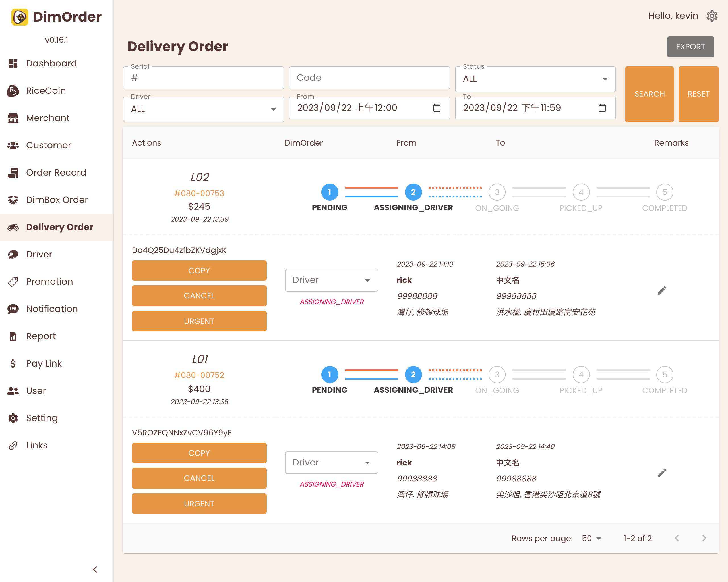Viewport: 728px width, 582px height.
Task: Go to next page of results
Action: (704, 538)
